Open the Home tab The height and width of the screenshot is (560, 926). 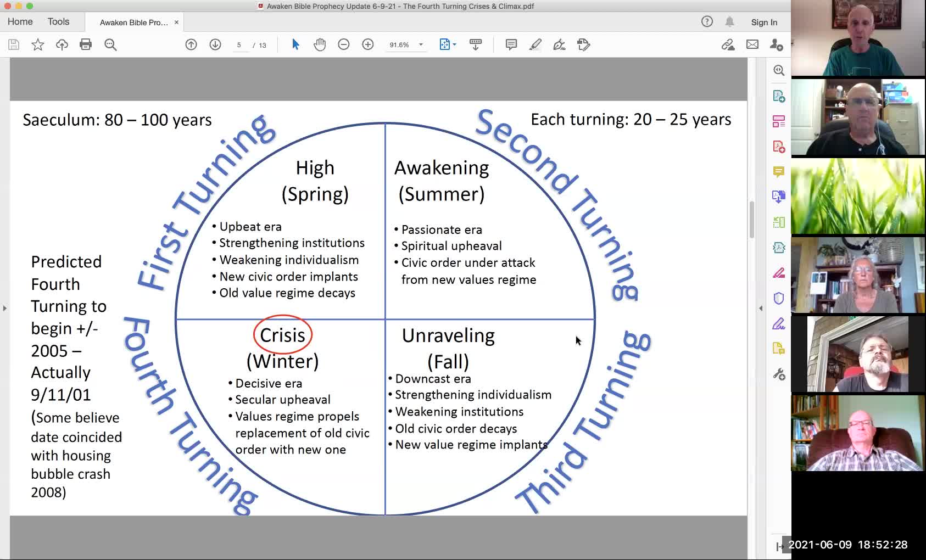click(x=20, y=21)
